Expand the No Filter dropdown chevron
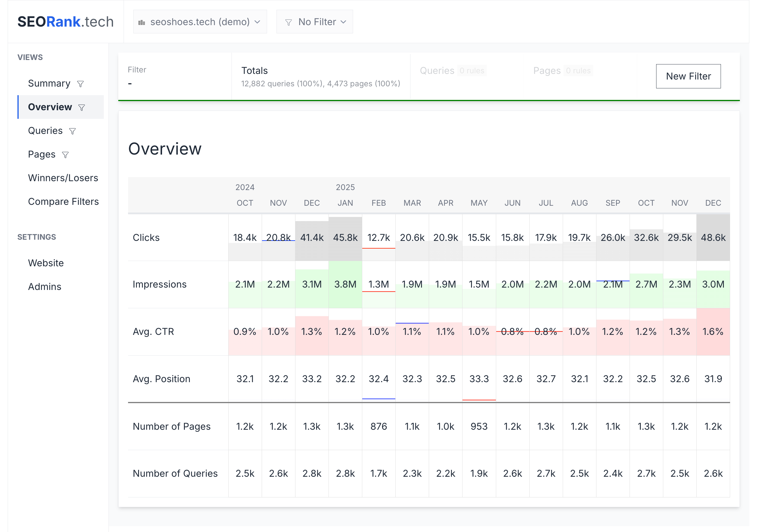Viewport: 757px width, 532px height. coord(344,22)
